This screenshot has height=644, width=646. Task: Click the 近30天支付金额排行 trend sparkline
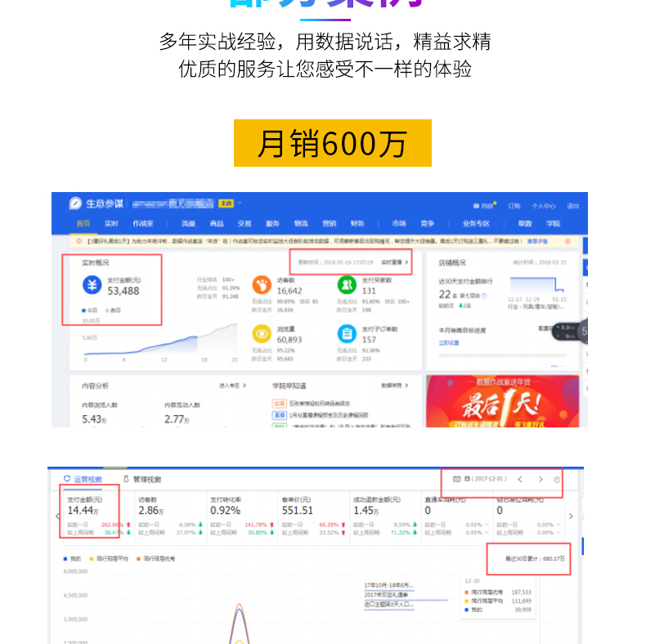[x=536, y=285]
